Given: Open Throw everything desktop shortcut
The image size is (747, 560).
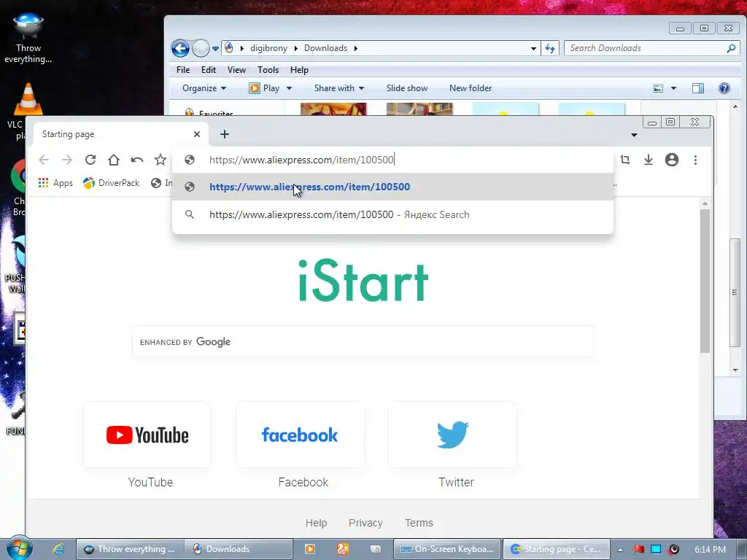Looking at the screenshot, I should (28, 38).
